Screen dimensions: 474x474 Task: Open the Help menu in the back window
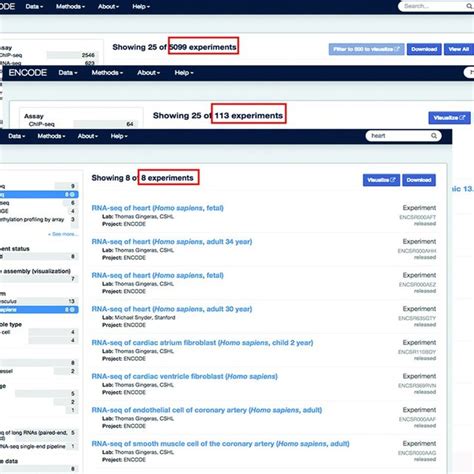(x=141, y=6)
